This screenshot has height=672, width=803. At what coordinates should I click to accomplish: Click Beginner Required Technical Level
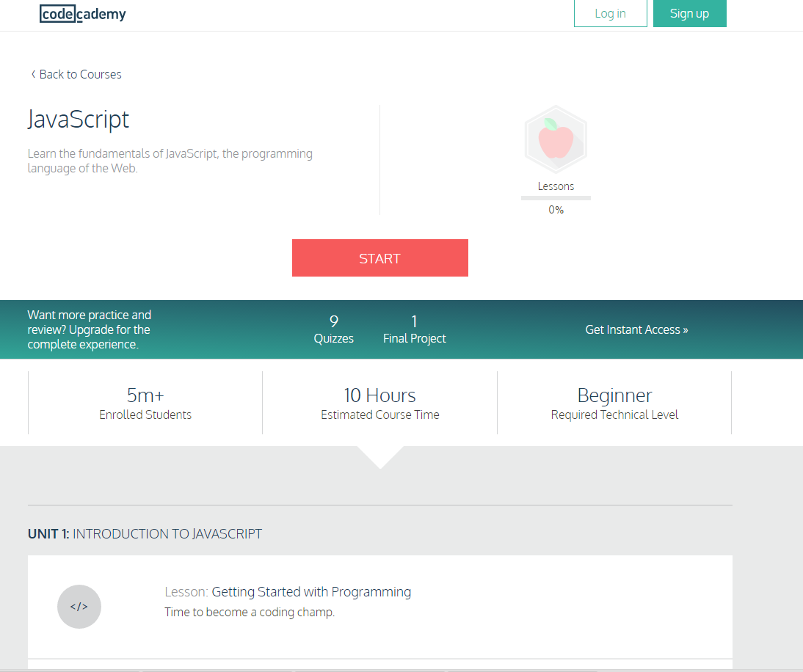(614, 403)
